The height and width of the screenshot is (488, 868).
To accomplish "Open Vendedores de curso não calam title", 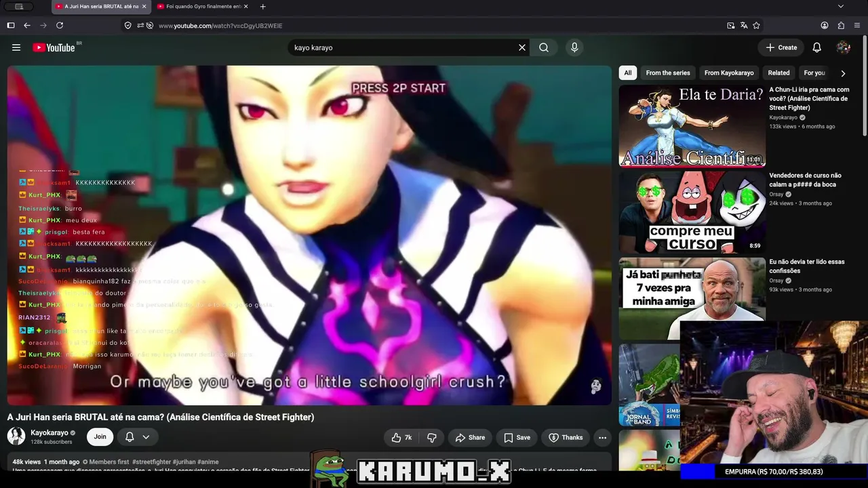I will [x=806, y=180].
